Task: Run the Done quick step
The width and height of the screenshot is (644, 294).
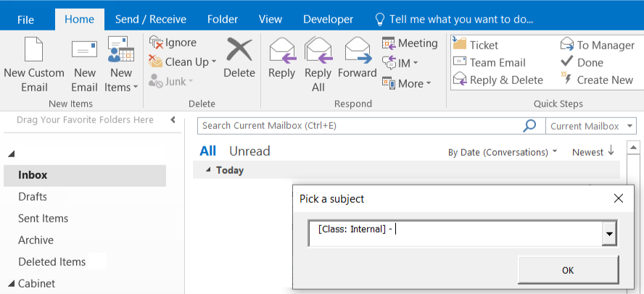Action: click(x=582, y=62)
